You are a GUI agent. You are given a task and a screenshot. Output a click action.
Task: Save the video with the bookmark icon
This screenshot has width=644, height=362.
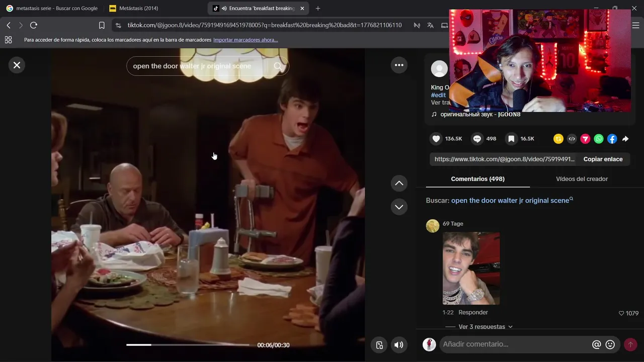coord(511,139)
